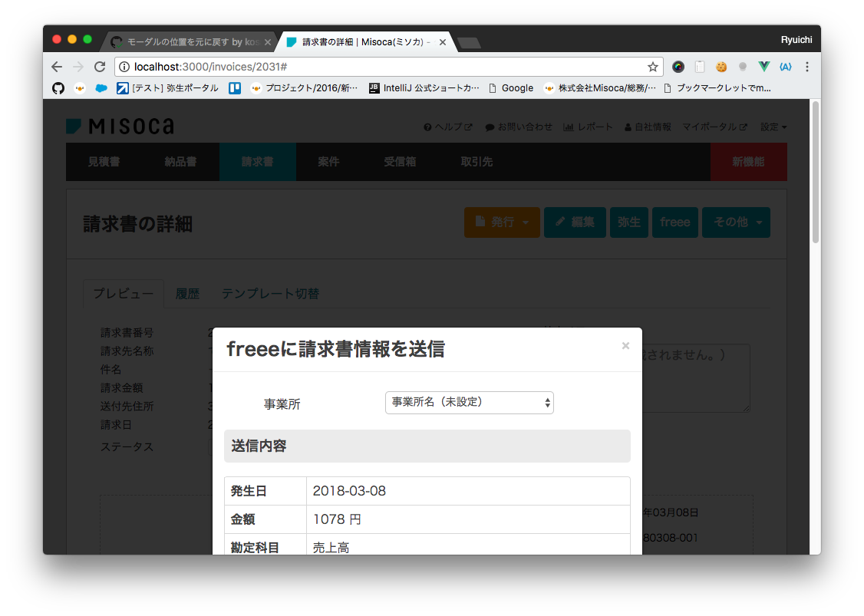The image size is (864, 616).
Task: Go to the 納品書 navigation tab
Action: click(x=181, y=161)
